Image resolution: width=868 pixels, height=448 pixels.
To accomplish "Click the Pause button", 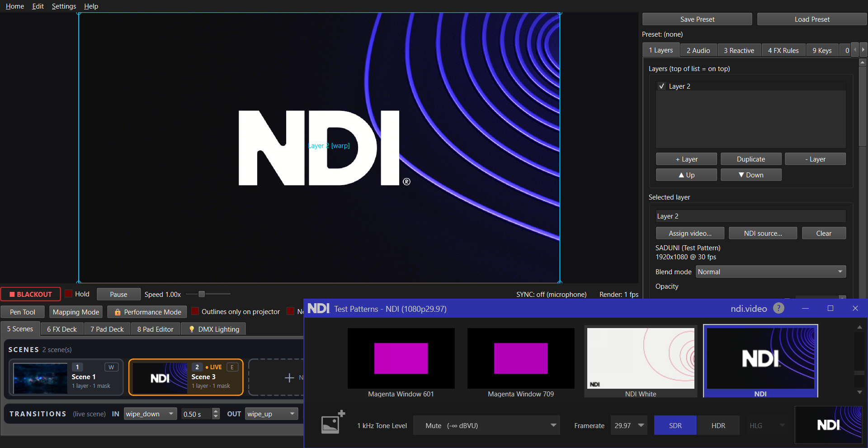I will 118,294.
